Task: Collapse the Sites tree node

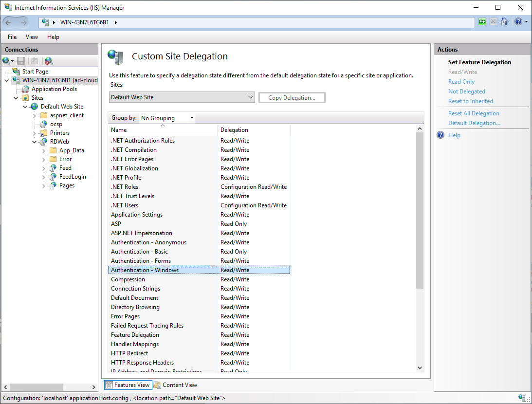Action: [x=16, y=98]
